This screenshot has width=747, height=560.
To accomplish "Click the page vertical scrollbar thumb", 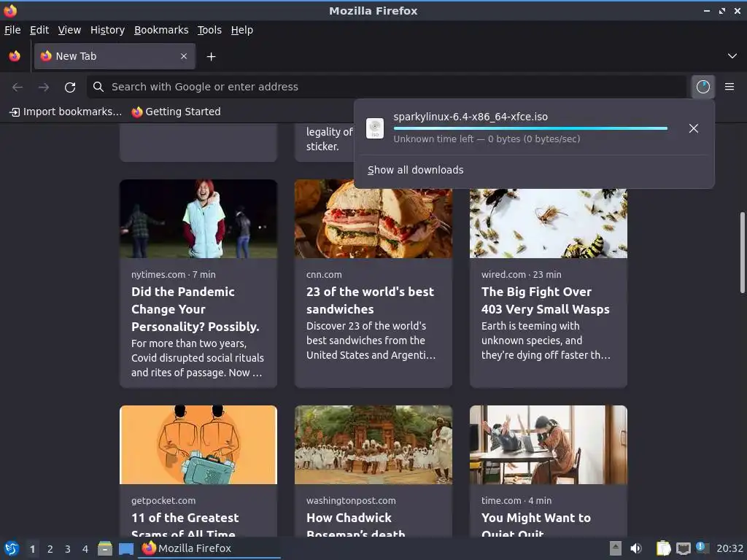I will click(x=742, y=252).
